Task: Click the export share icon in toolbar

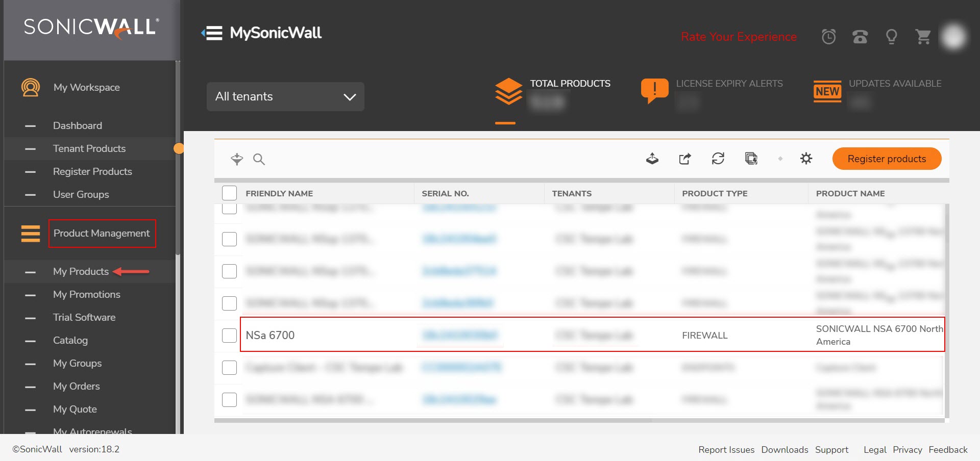Action: 685,159
